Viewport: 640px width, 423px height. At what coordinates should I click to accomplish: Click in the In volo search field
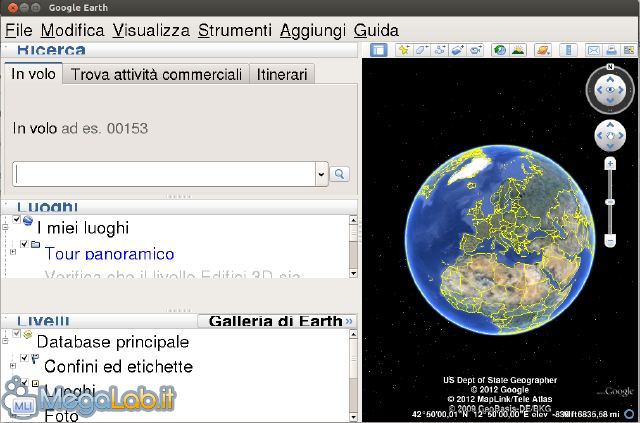click(164, 174)
